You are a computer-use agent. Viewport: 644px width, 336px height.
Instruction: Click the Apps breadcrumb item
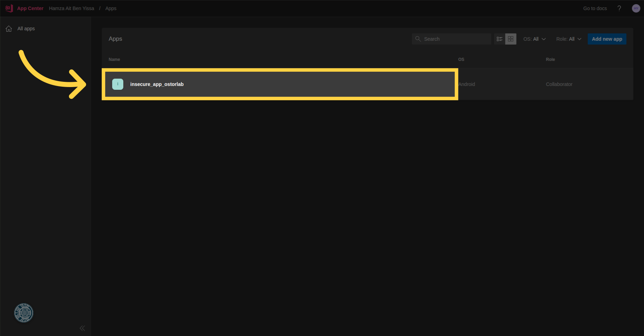111,8
